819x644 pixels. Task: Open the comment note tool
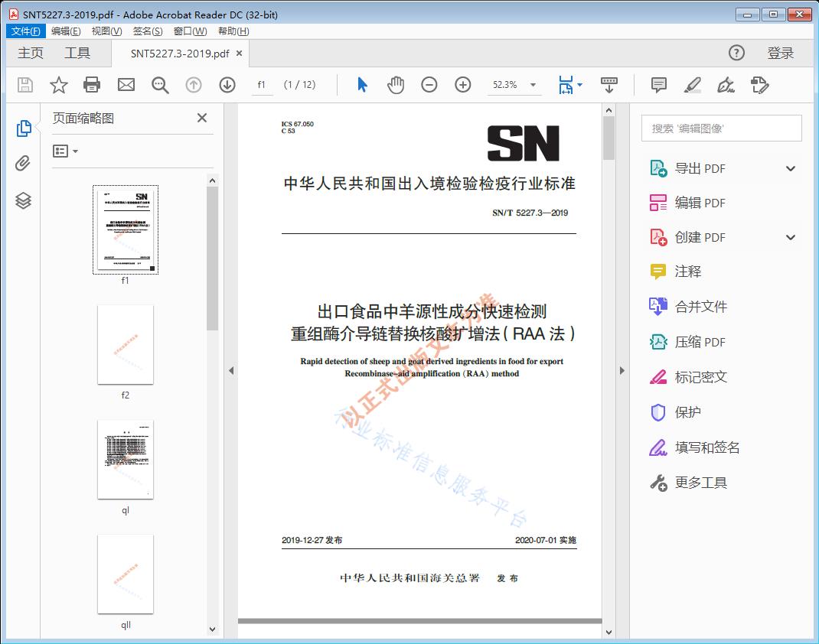657,85
